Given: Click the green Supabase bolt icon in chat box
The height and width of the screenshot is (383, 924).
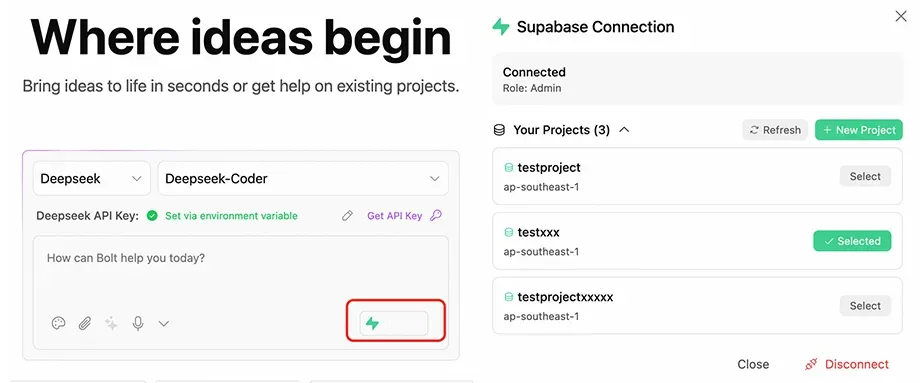Looking at the screenshot, I should [x=372, y=323].
